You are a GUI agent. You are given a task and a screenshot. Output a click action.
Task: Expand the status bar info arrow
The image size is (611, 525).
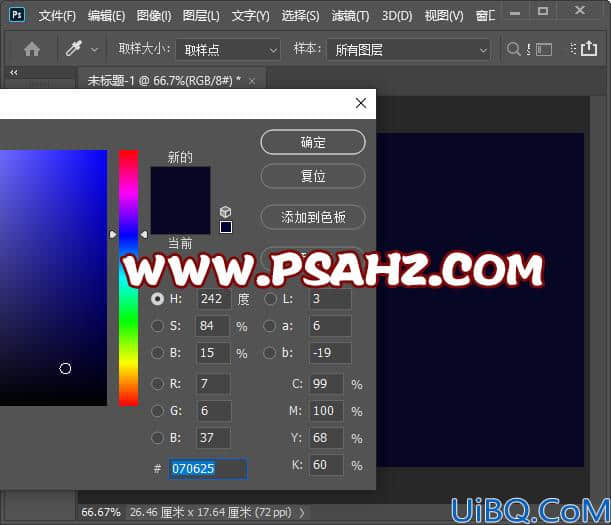[x=302, y=512]
